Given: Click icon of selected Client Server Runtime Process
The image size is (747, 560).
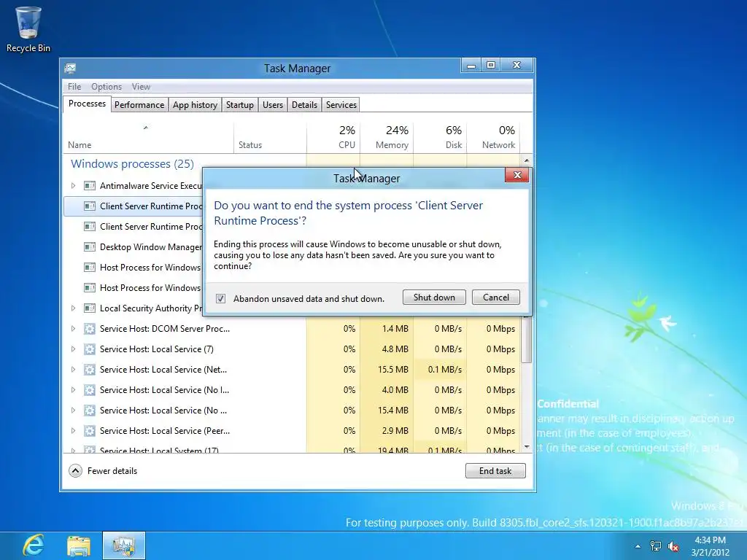Looking at the screenshot, I should pos(90,206).
